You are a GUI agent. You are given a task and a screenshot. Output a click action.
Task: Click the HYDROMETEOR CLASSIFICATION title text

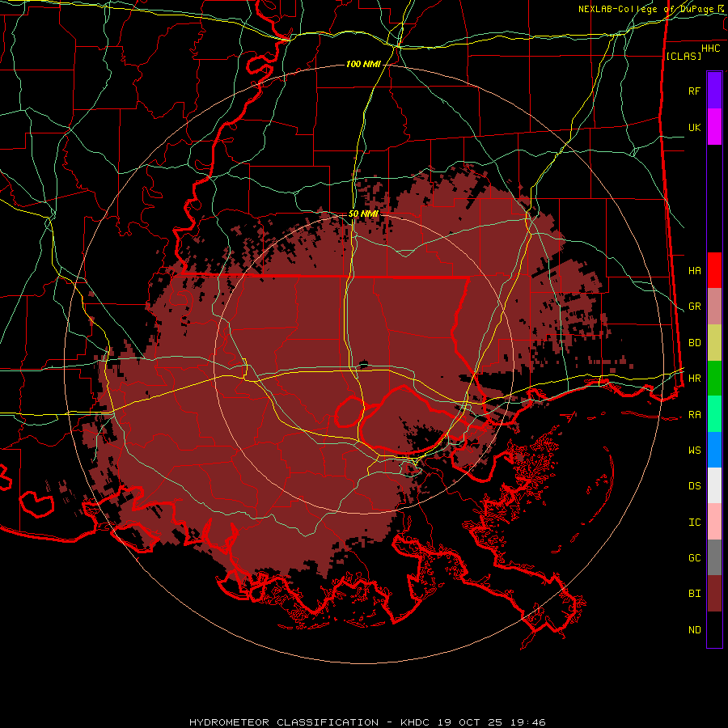click(x=284, y=722)
